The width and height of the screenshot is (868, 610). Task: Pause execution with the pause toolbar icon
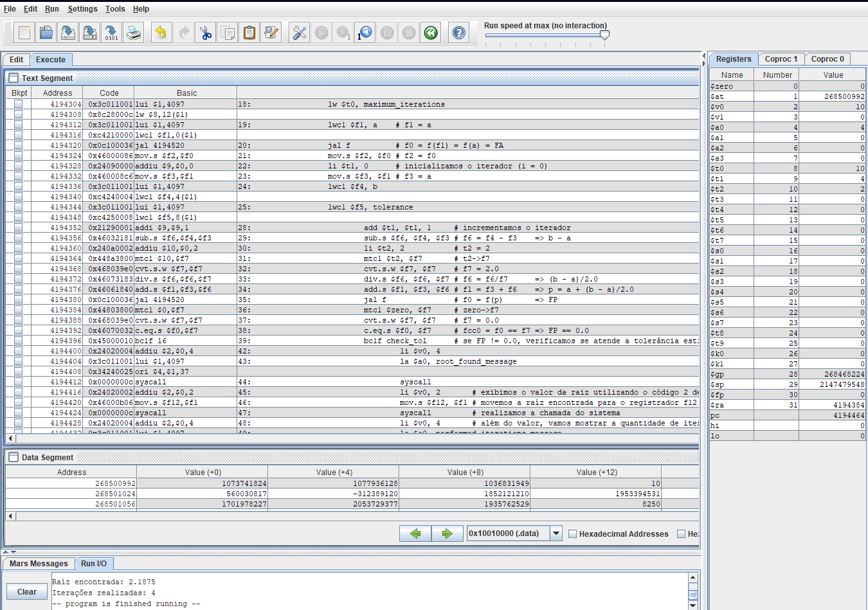(387, 33)
